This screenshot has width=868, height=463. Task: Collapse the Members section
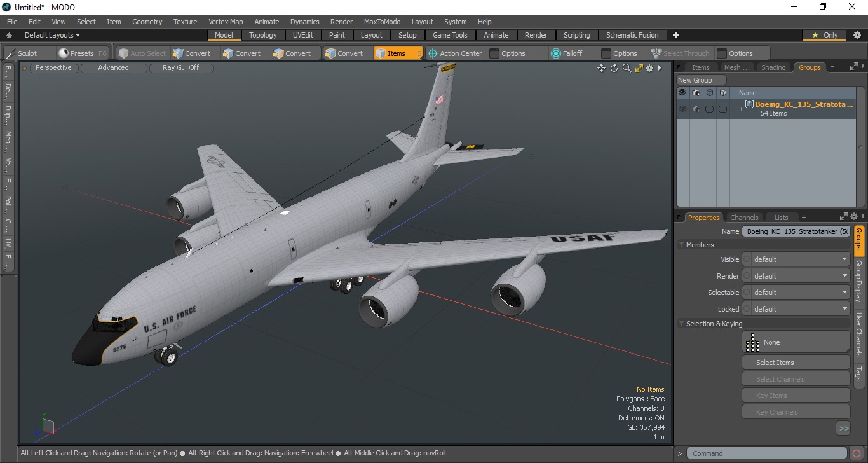coord(682,245)
